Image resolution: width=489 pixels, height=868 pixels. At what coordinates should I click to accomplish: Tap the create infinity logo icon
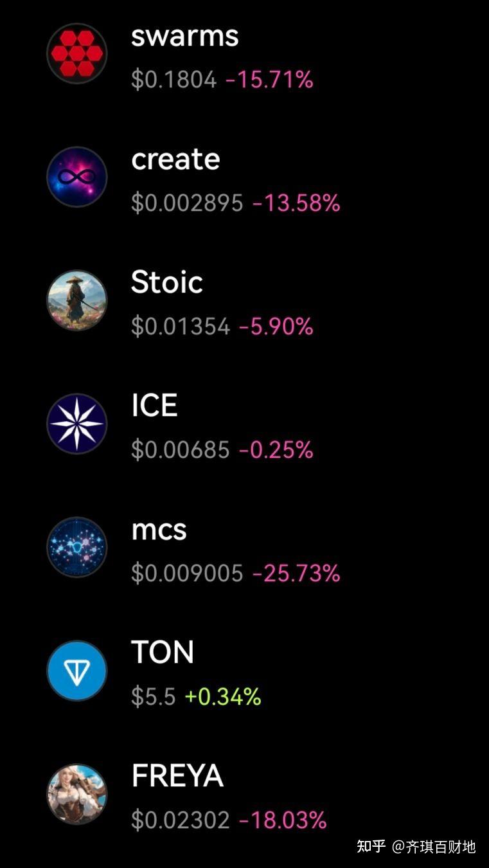click(76, 177)
